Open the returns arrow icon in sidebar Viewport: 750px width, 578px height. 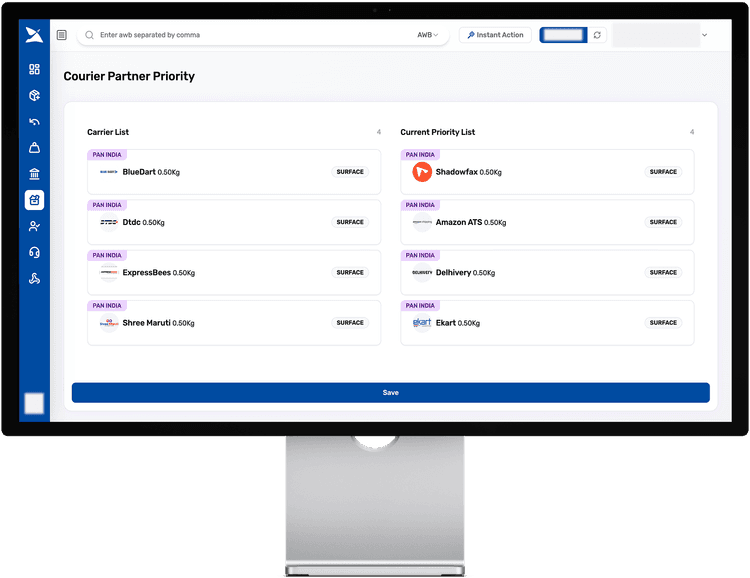34,122
